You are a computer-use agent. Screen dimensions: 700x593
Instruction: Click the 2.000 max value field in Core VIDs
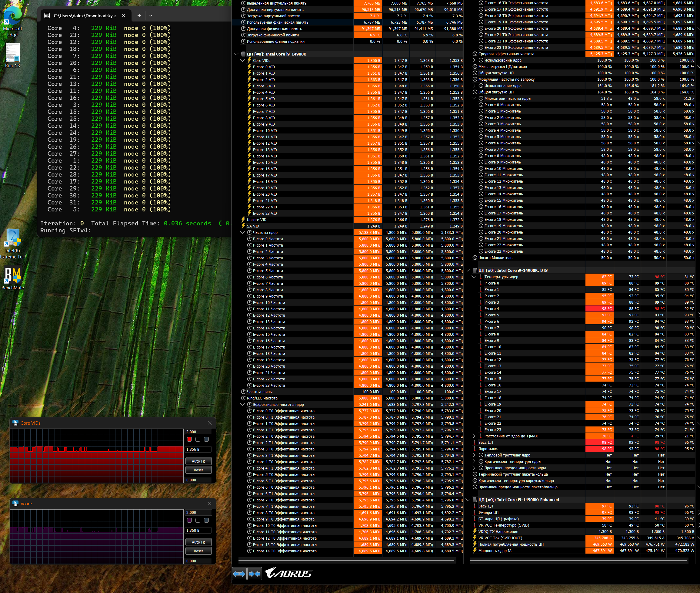tap(198, 432)
